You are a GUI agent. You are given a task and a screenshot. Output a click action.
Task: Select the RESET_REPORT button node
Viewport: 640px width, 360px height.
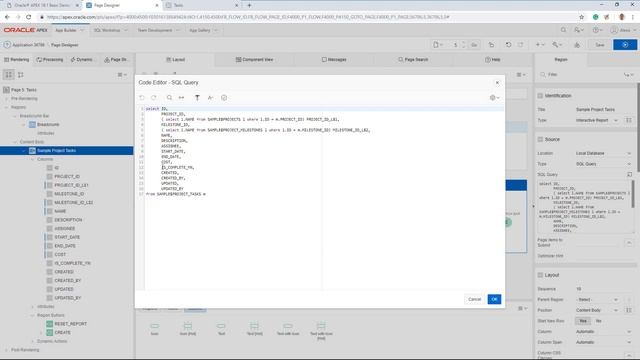coord(70,324)
